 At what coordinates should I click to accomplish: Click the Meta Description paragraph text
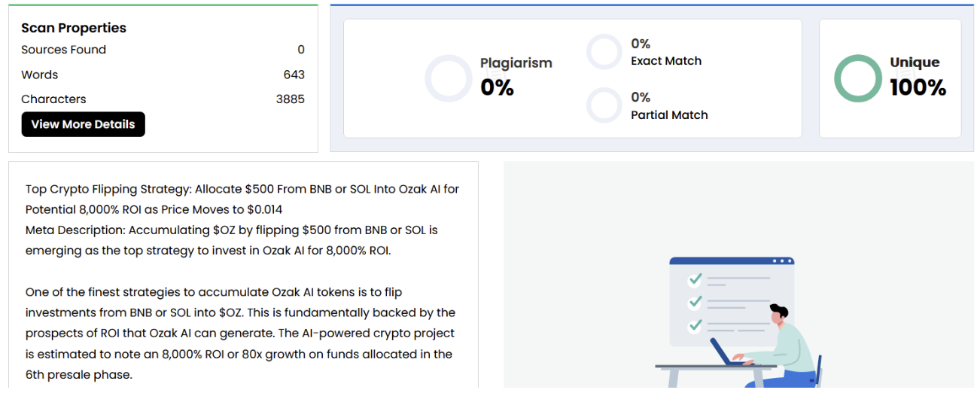point(231,239)
